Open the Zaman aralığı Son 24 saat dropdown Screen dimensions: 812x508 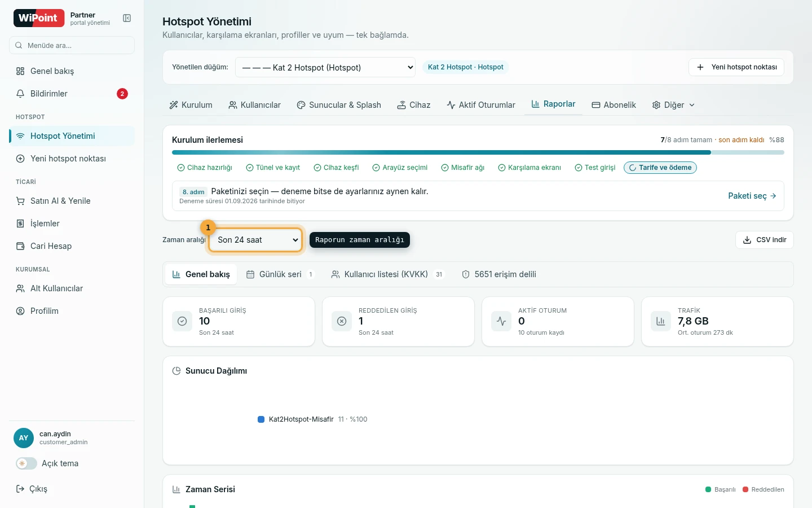coord(255,240)
